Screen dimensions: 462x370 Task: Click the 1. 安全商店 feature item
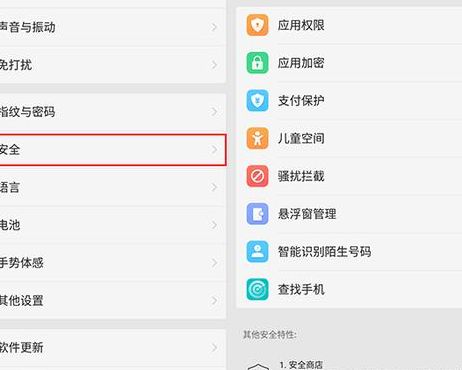click(x=301, y=365)
